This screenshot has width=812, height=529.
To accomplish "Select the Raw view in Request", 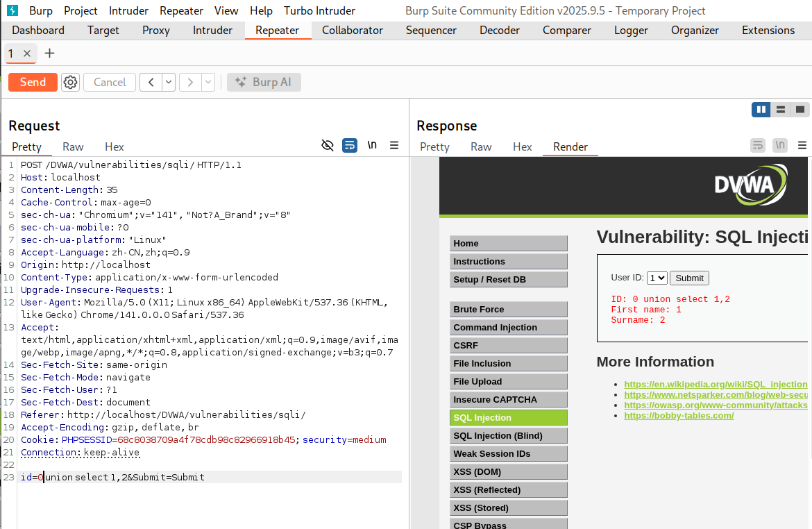I will coord(73,146).
